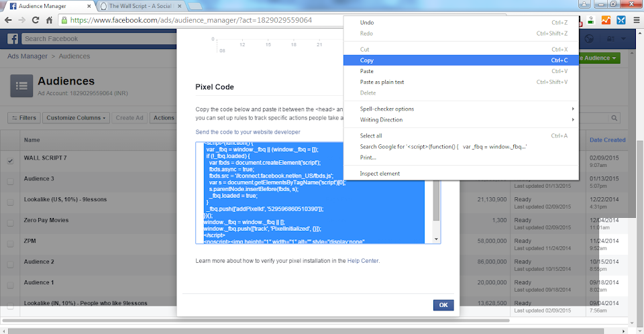Reload the page with the refresh icon

click(x=36, y=20)
